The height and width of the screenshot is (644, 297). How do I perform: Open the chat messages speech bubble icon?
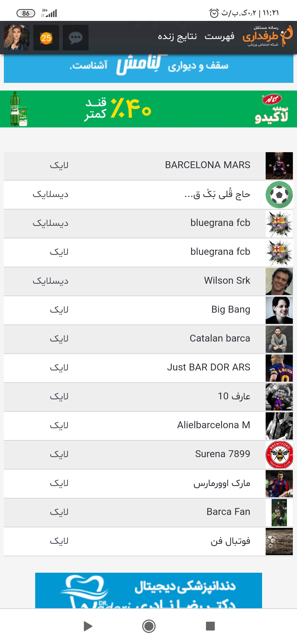(x=76, y=38)
